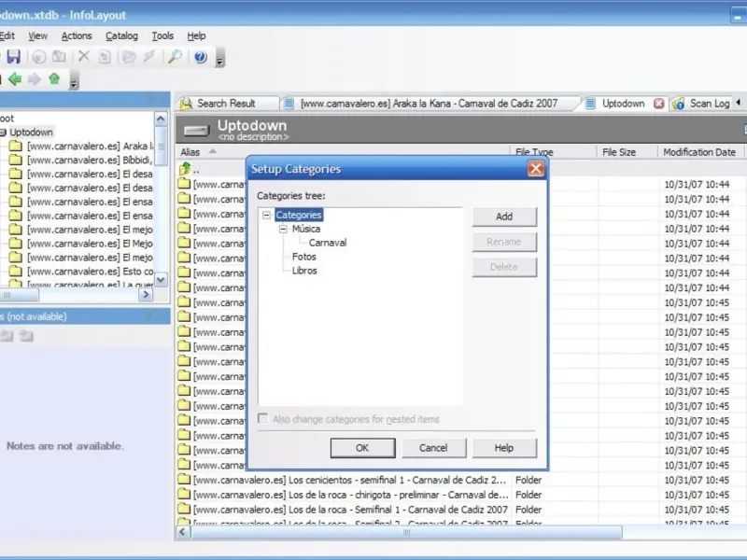Click the grayed folder scan toolbar icon
This screenshot has width=747, height=560.
pyautogui.click(x=59, y=57)
